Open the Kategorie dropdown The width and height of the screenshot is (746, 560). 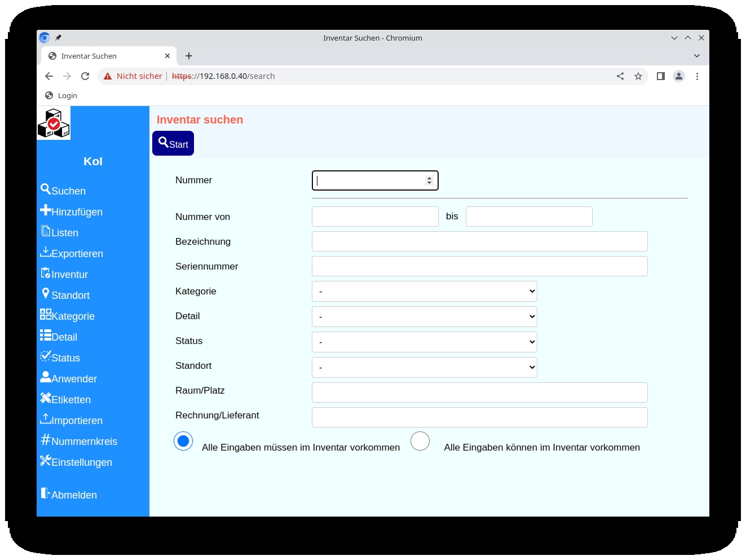[425, 292]
